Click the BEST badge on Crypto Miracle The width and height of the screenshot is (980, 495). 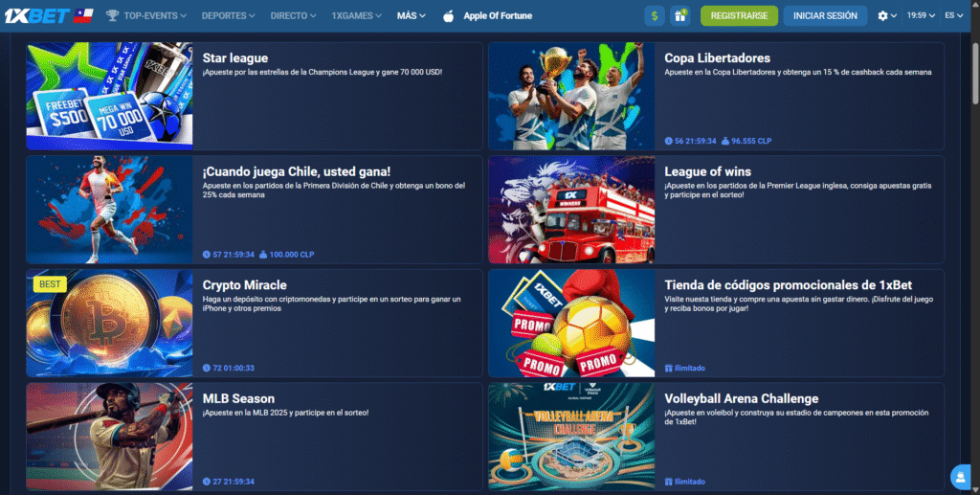pyautogui.click(x=50, y=284)
